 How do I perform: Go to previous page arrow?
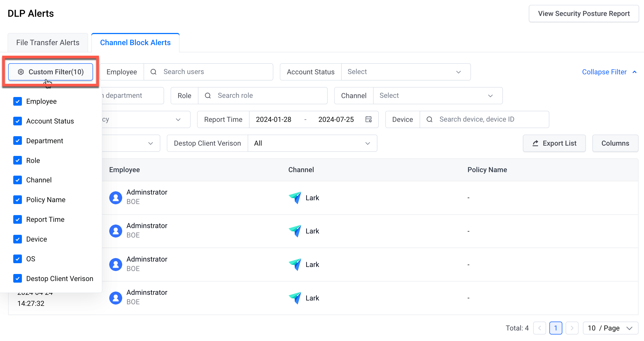[x=540, y=328]
